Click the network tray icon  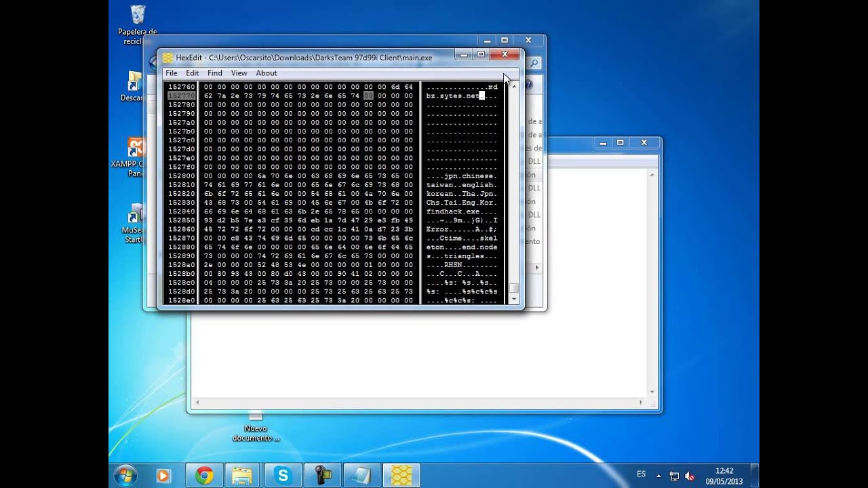[675, 476]
